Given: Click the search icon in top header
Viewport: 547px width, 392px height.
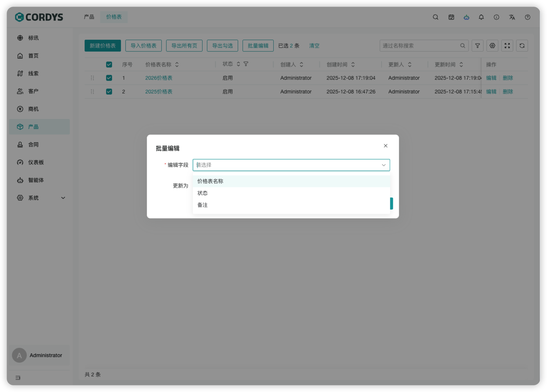Looking at the screenshot, I should [435, 17].
